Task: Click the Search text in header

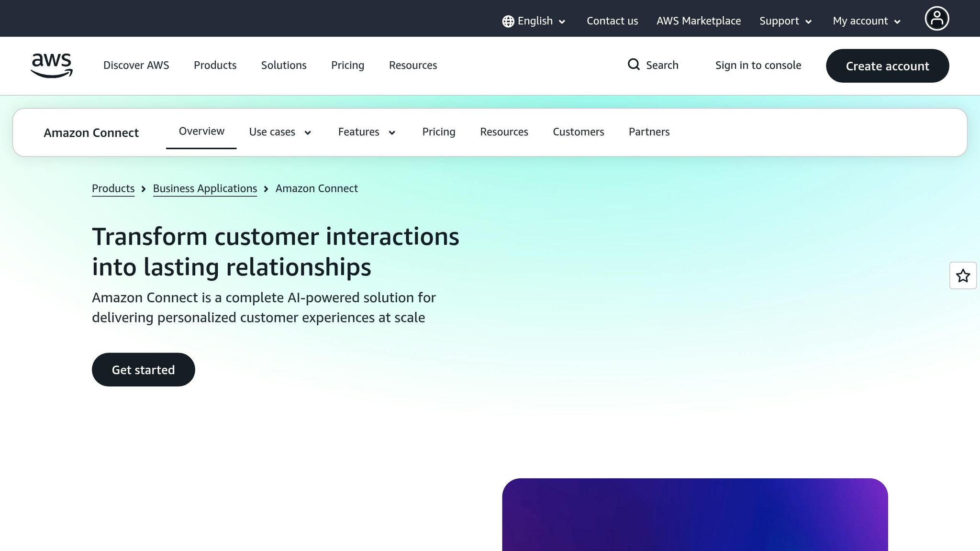Action: click(x=662, y=65)
